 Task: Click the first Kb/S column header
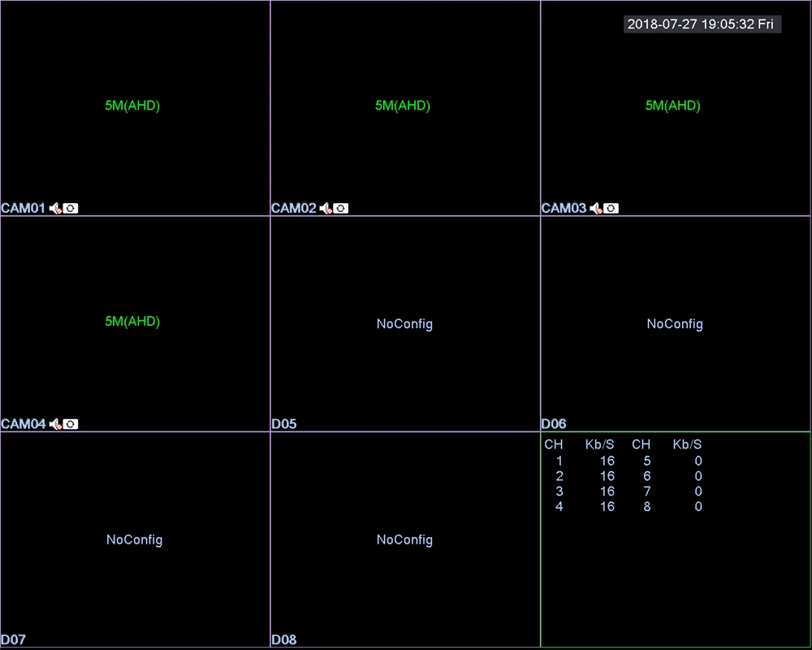(x=600, y=444)
